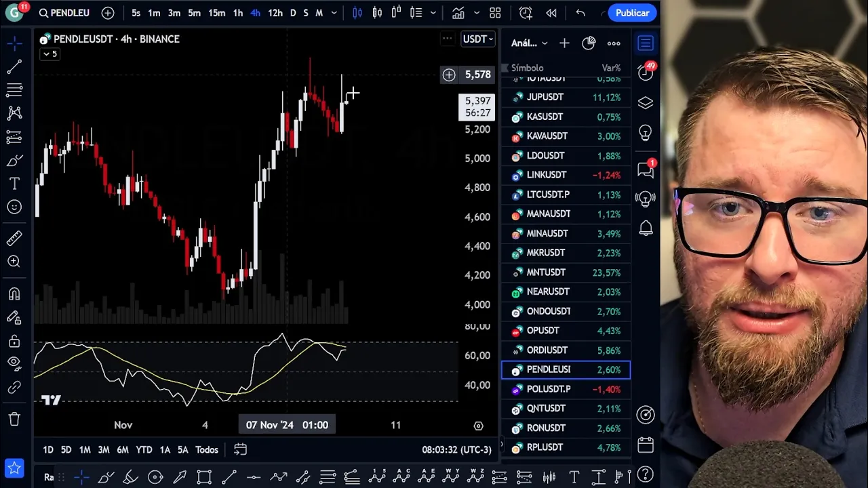The image size is (868, 488).
Task: Click the go-to-date calendar icon
Action: pyautogui.click(x=240, y=449)
